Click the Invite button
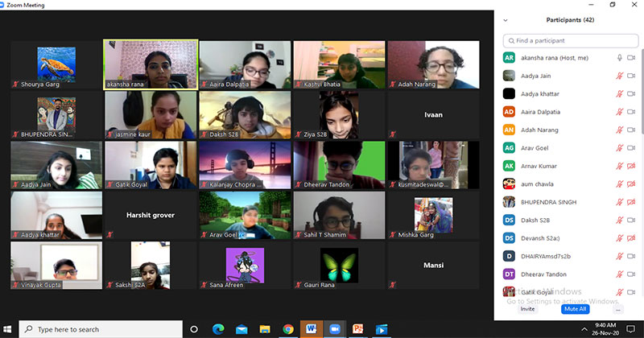The image size is (644, 338). pyautogui.click(x=527, y=308)
